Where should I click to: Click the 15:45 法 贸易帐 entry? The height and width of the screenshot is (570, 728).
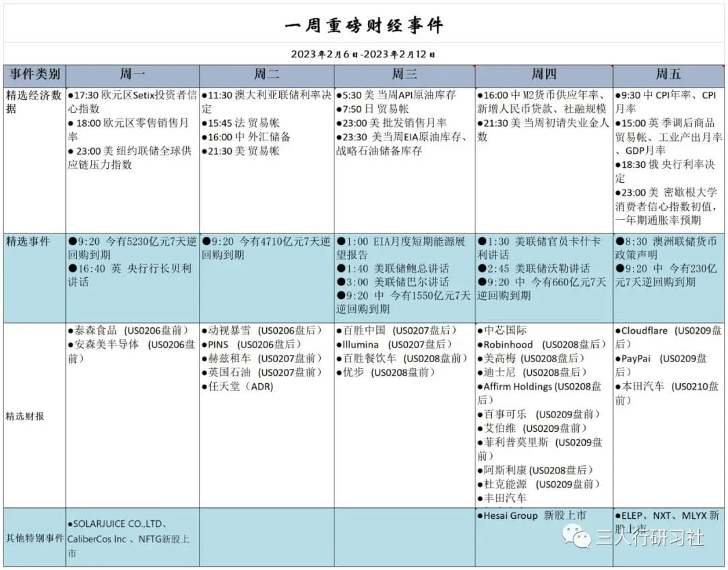tap(241, 123)
